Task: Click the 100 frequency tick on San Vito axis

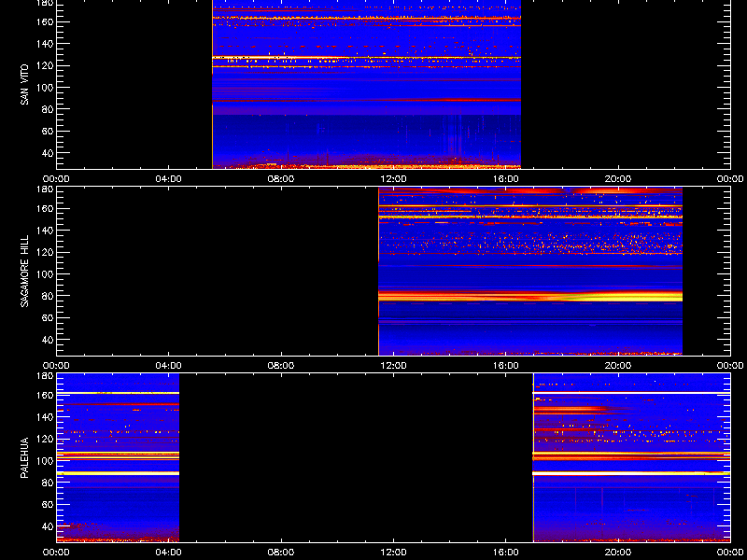Action: tap(45, 88)
